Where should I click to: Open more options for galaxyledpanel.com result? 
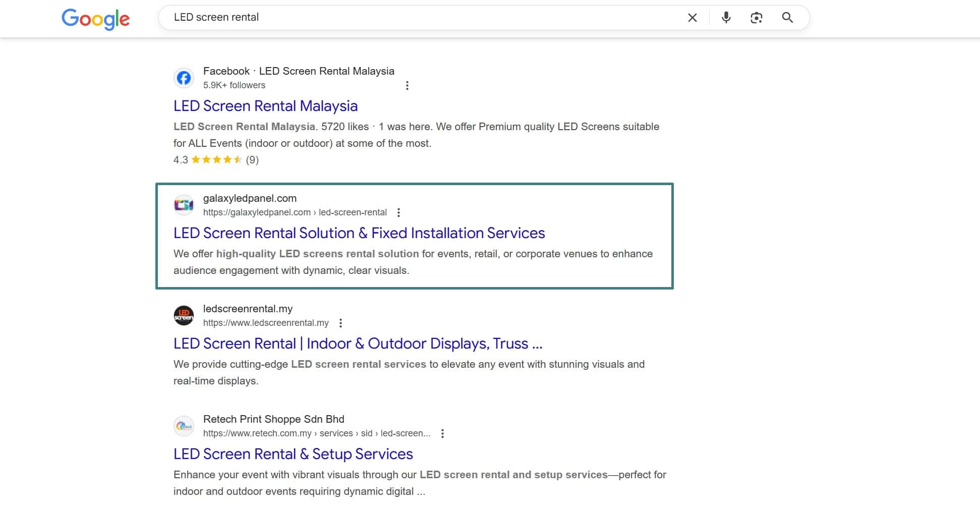click(x=398, y=212)
